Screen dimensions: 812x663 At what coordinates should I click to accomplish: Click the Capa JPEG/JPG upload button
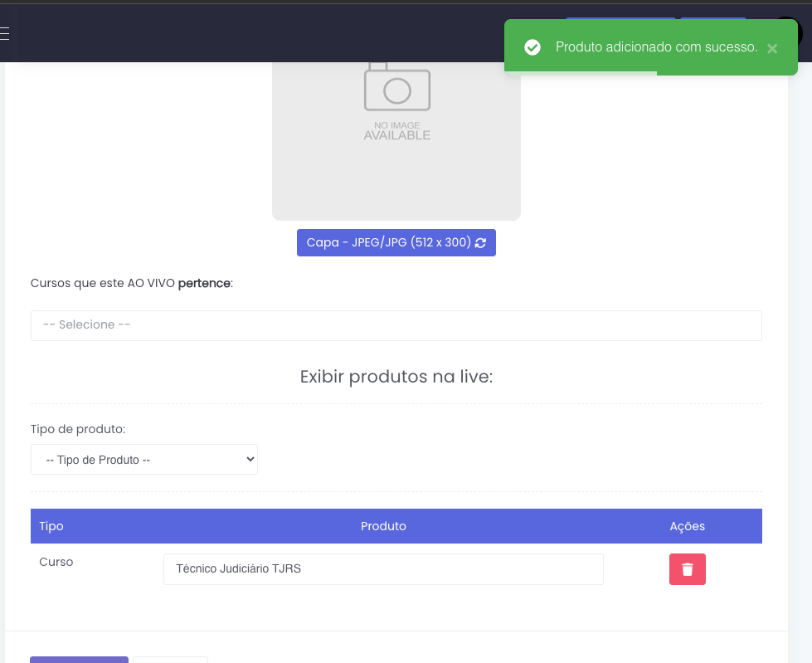click(x=396, y=242)
